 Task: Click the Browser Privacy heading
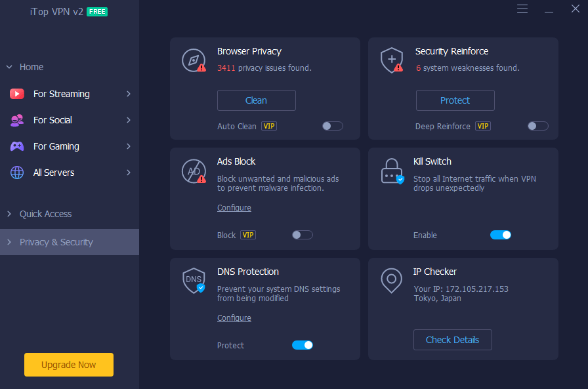(x=249, y=51)
